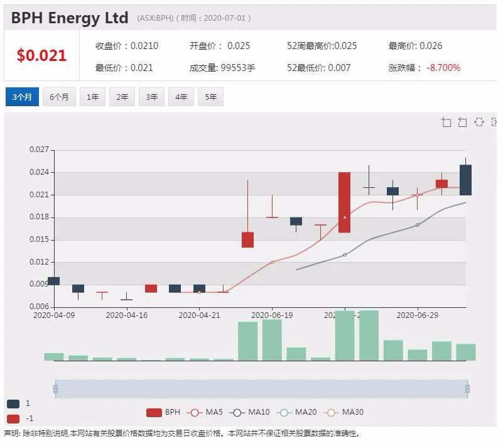This screenshot has height=448, width=503.
Task: Toggle the MA30 legend entry
Action: pos(343,412)
